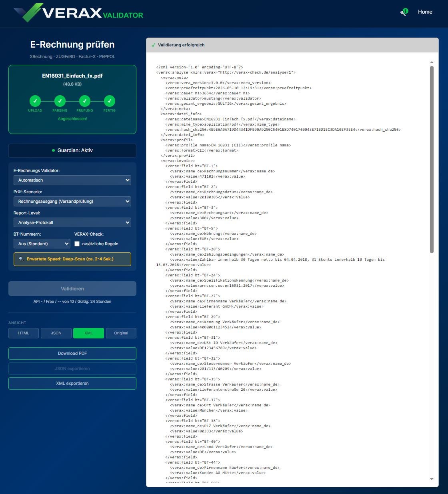Click the FERTIG step checkmark circle

click(110, 101)
